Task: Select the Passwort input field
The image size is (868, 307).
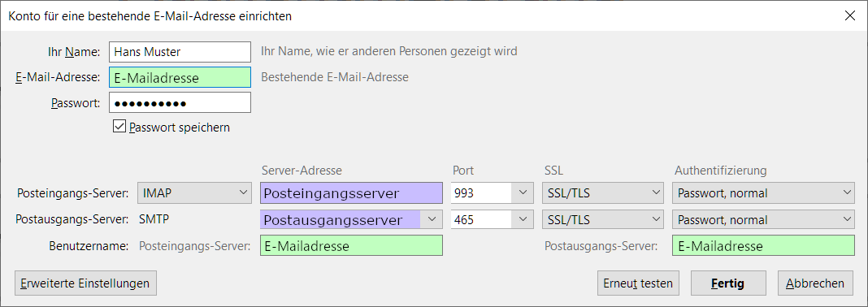Action: click(x=180, y=103)
